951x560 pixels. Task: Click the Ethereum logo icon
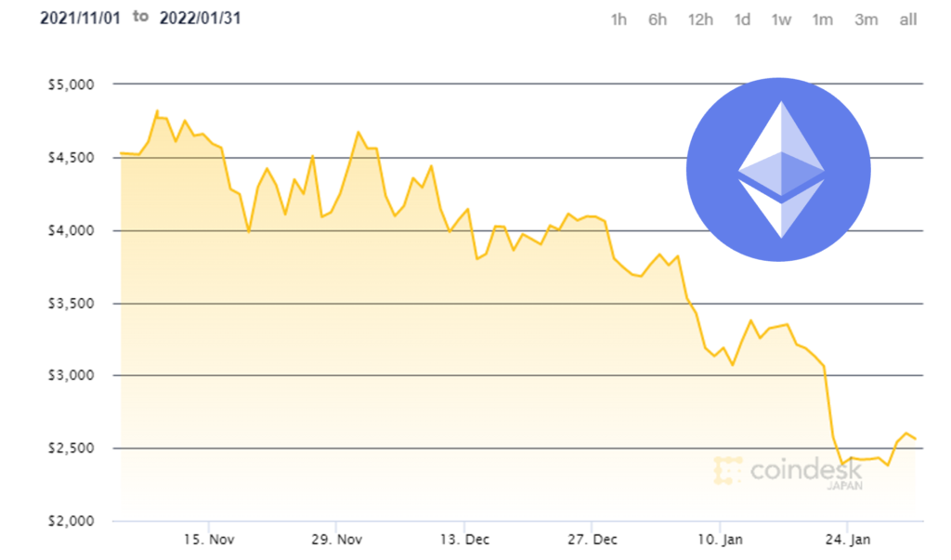pyautogui.click(x=778, y=169)
